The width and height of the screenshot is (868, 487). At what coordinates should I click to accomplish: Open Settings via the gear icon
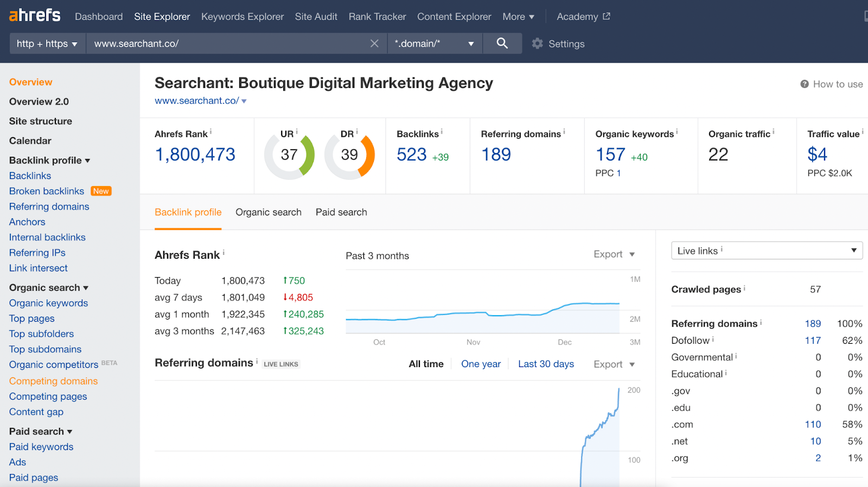[x=538, y=44]
